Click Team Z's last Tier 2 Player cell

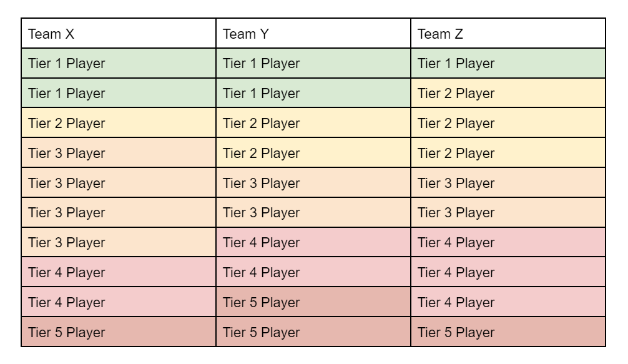(508, 152)
